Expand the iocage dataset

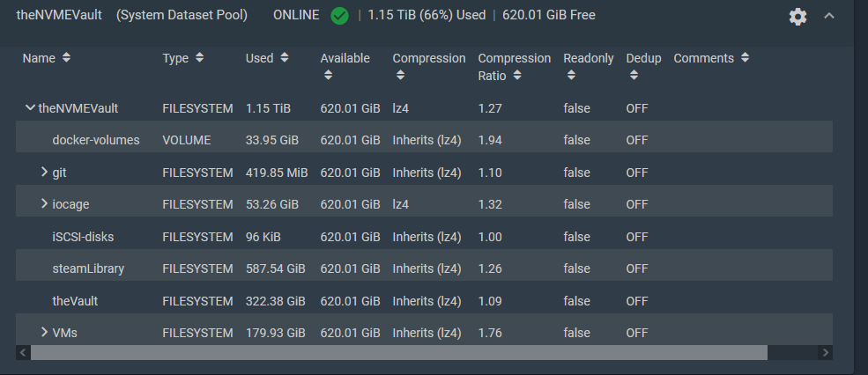44,204
